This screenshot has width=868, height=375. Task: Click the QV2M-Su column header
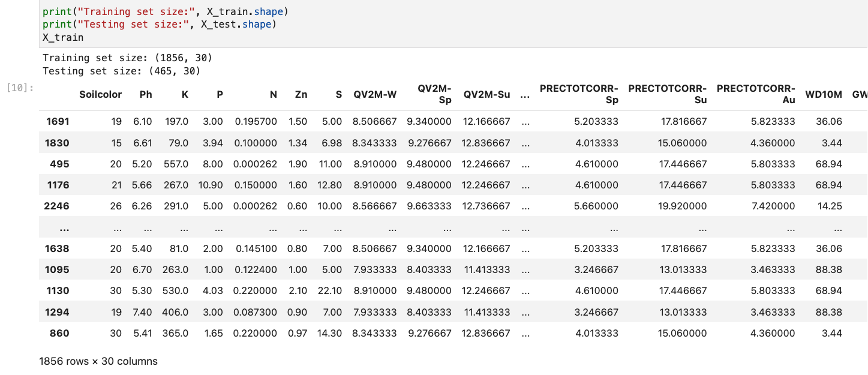tap(487, 94)
